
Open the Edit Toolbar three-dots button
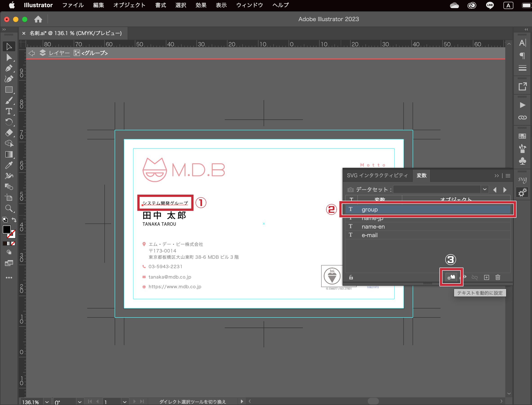[9, 278]
